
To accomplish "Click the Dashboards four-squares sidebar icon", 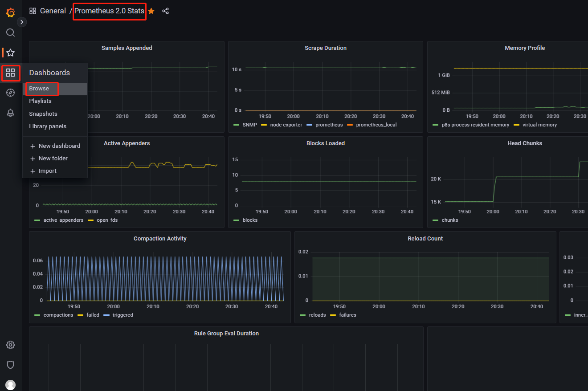I will 11,73.
